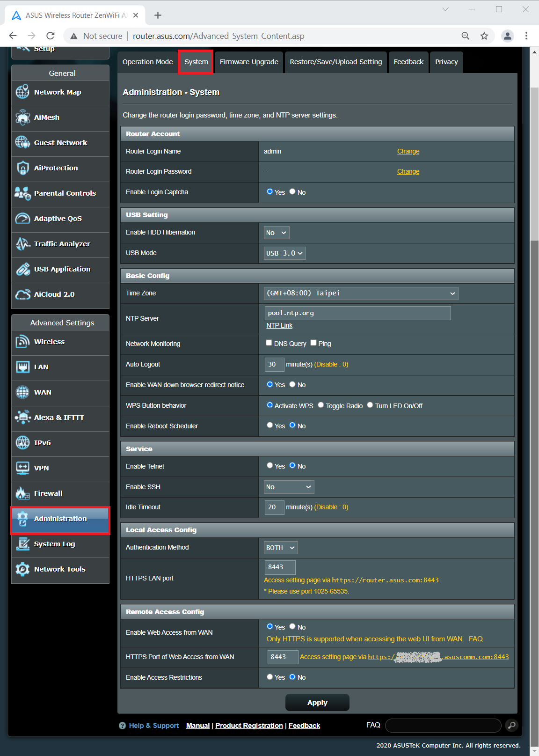Open the Privacy tab
Image resolution: width=539 pixels, height=756 pixels.
[446, 62]
